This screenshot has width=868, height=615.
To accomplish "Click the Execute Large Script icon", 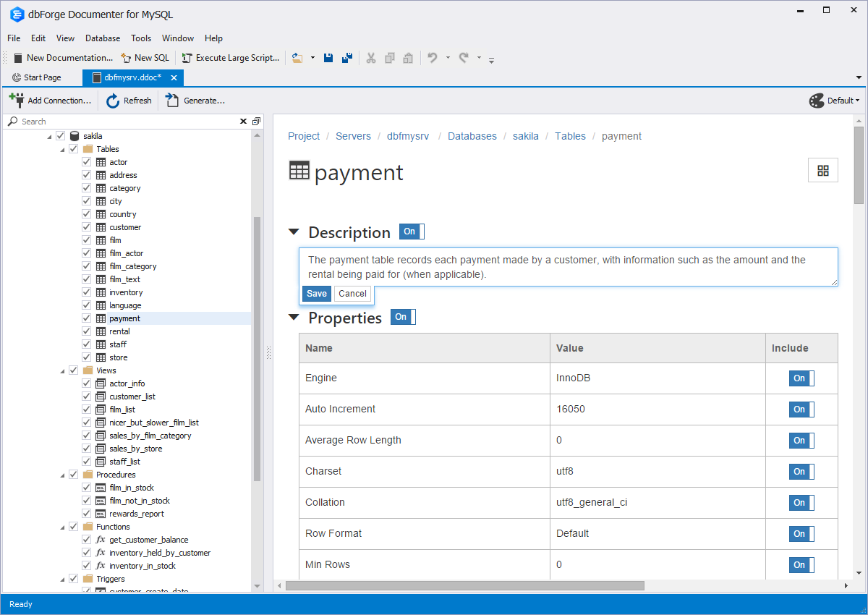I will pyautogui.click(x=187, y=58).
